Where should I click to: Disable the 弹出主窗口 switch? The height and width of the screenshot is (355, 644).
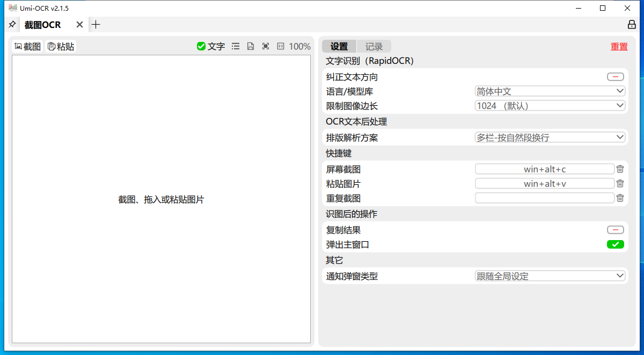[x=616, y=245]
